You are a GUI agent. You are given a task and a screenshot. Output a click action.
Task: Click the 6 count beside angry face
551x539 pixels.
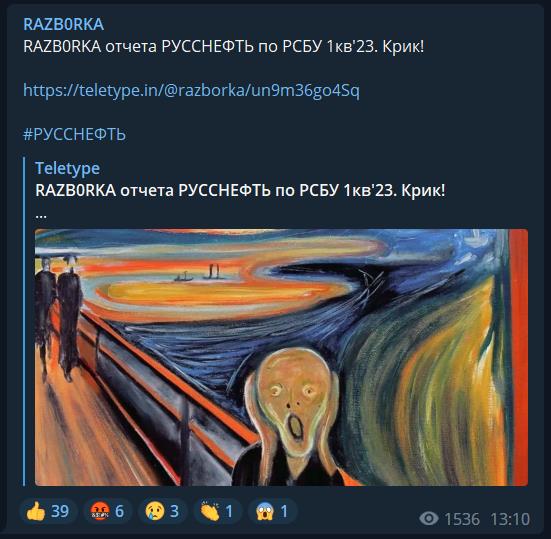[x=119, y=511]
